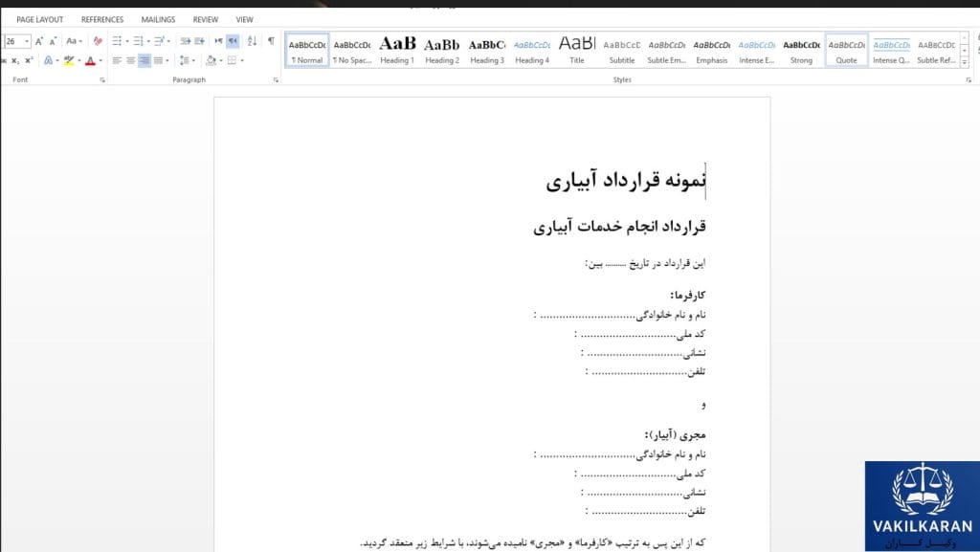
Task: Increase font size with Grow Font icon
Action: click(38, 41)
